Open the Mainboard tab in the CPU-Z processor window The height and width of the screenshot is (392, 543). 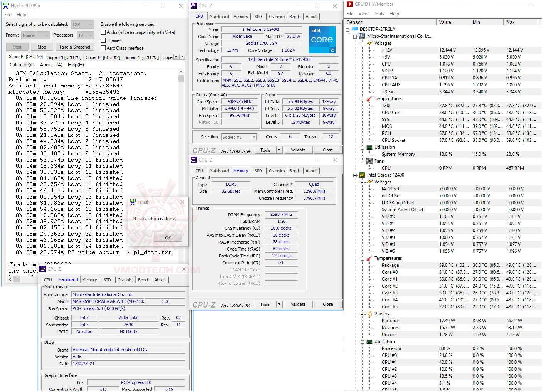[219, 17]
